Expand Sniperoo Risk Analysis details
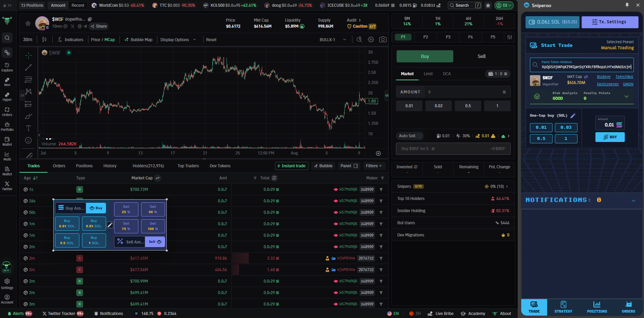This screenshot has width=644, height=318. [x=626, y=96]
